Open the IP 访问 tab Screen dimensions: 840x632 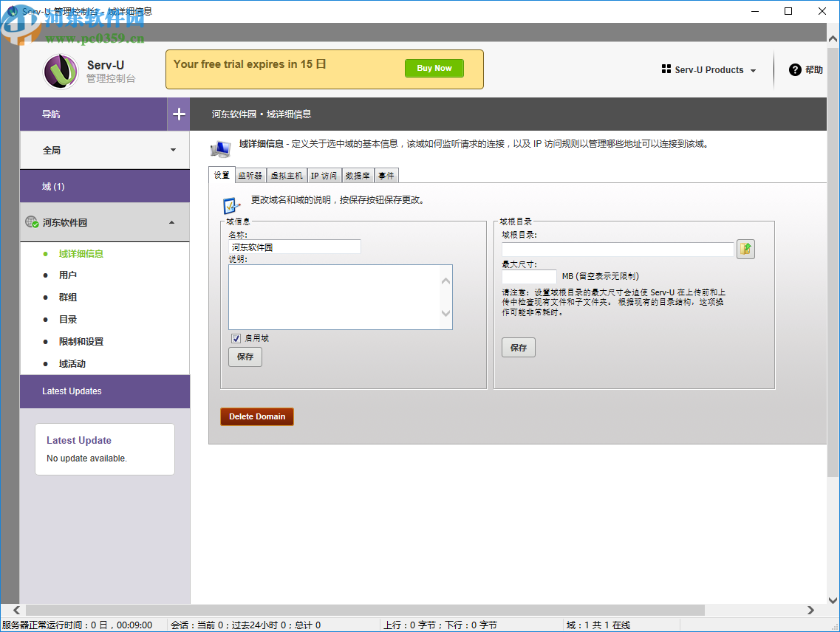(324, 176)
